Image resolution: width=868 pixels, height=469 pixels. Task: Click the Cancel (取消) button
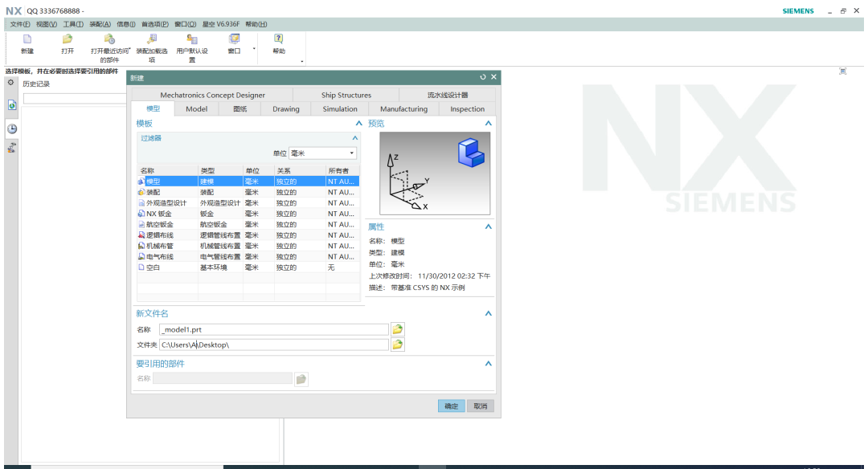pos(480,406)
